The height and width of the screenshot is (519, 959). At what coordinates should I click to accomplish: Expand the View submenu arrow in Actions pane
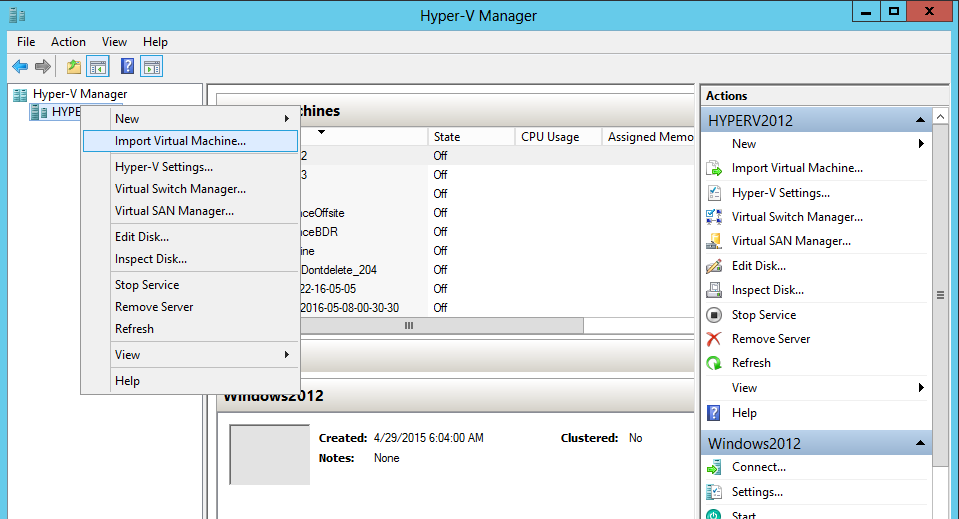tap(921, 388)
